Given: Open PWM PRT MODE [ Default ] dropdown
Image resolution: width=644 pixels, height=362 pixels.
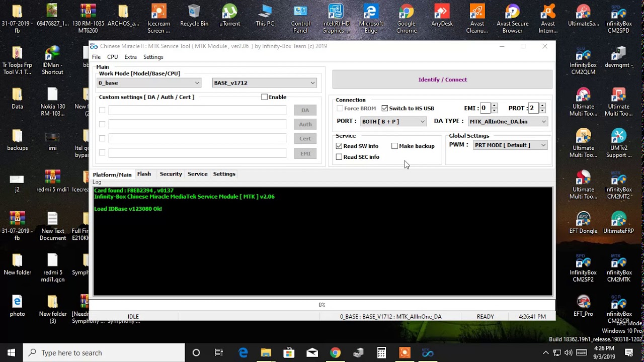Looking at the screenshot, I should click(510, 145).
